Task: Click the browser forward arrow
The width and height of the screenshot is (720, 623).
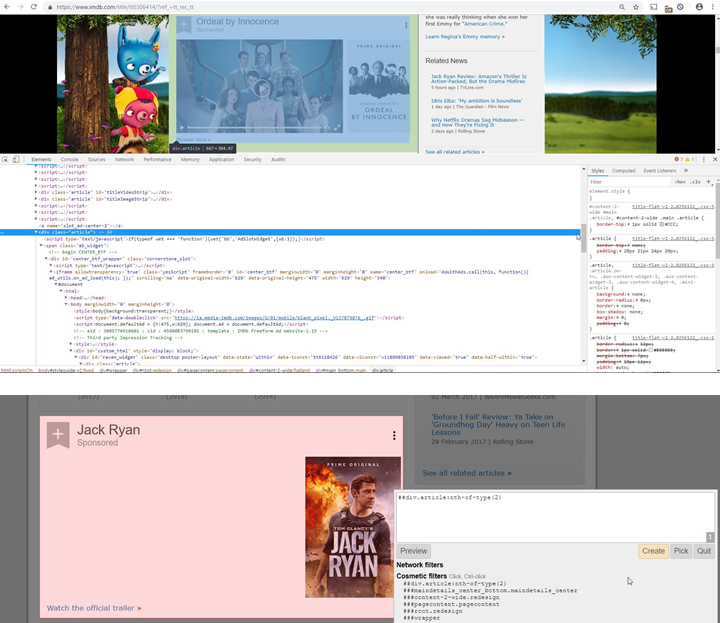Action: click(x=20, y=7)
